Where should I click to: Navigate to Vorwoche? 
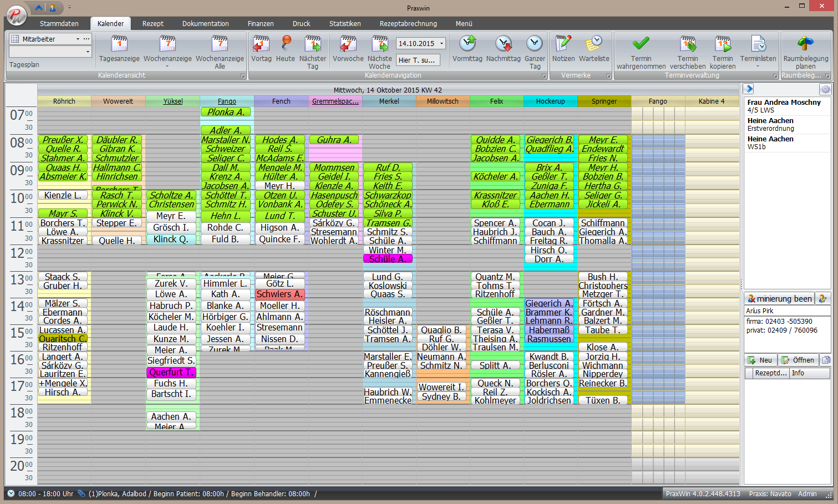[x=348, y=49]
